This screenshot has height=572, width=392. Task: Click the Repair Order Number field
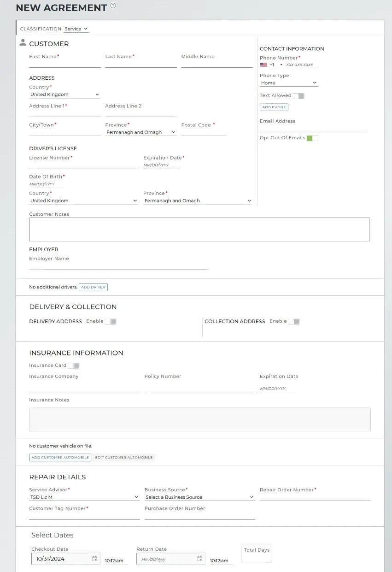coord(315,497)
